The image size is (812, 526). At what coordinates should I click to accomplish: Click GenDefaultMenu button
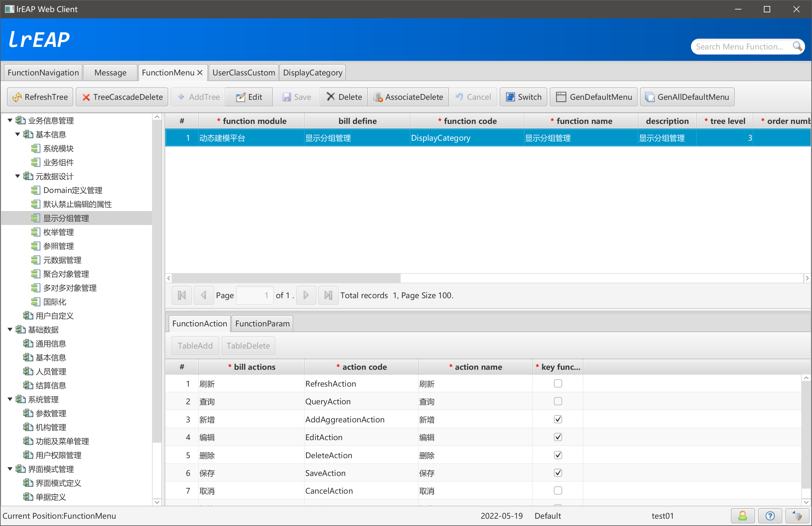pos(594,97)
